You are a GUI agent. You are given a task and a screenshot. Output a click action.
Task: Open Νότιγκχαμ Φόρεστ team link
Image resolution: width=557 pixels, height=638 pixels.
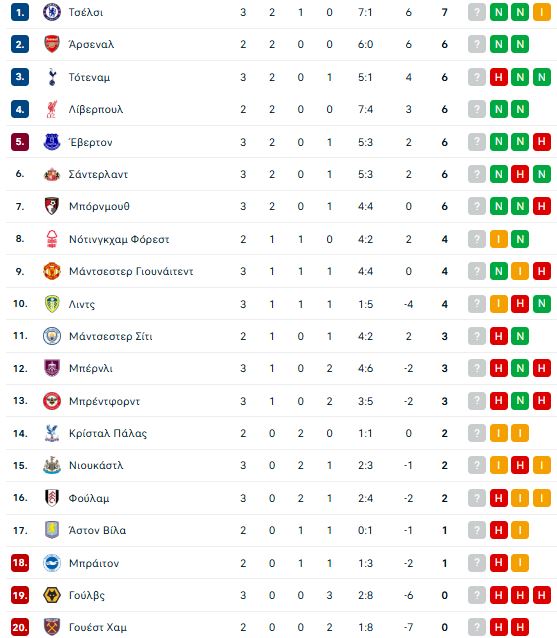point(119,239)
